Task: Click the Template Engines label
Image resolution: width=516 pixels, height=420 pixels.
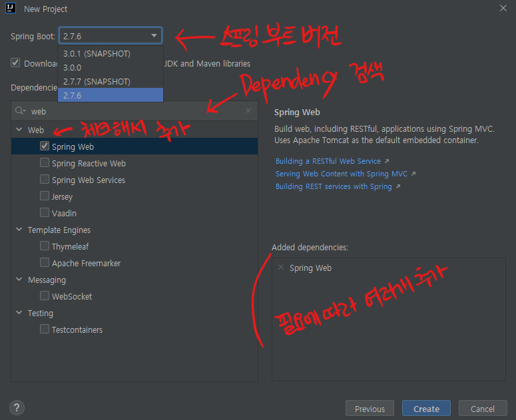Action: [x=59, y=230]
